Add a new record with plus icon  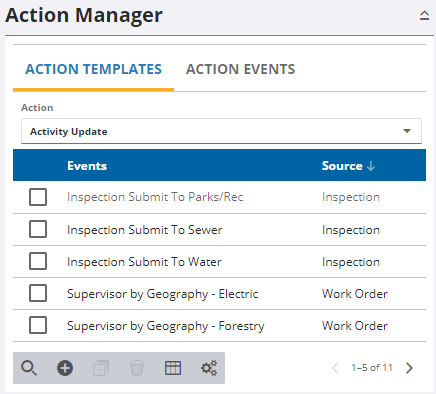coord(65,368)
